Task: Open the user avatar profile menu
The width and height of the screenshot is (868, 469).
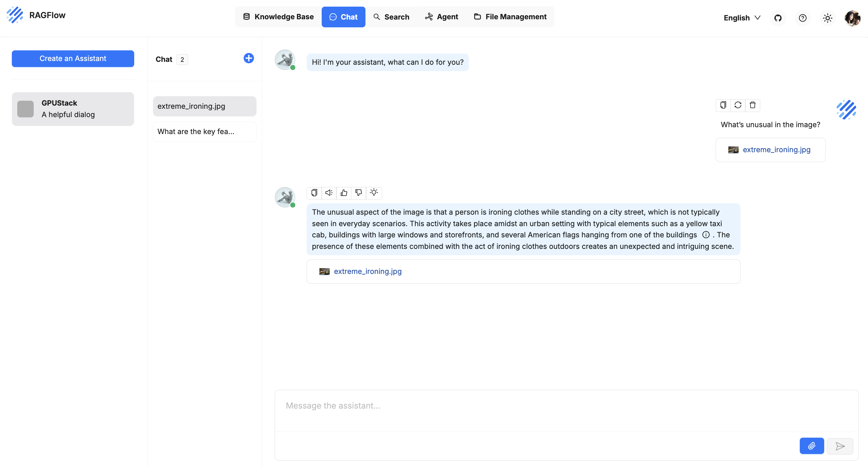Action: [x=852, y=18]
